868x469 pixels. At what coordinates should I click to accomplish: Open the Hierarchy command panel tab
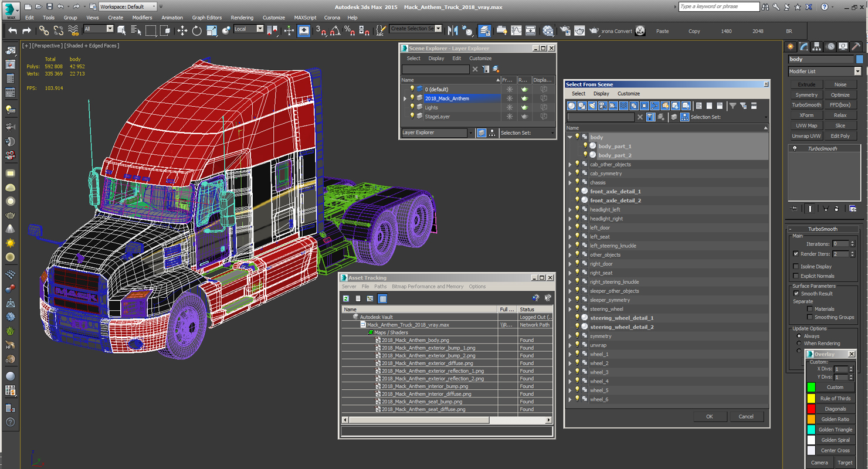pos(817,46)
